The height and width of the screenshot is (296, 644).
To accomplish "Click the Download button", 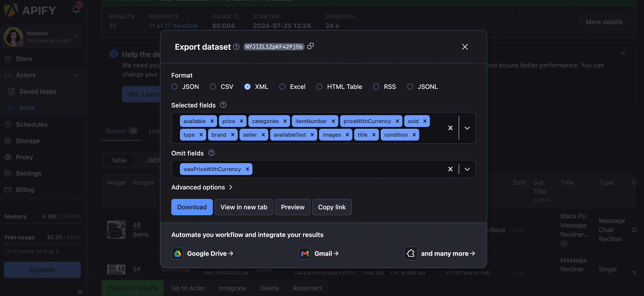I will 192,207.
